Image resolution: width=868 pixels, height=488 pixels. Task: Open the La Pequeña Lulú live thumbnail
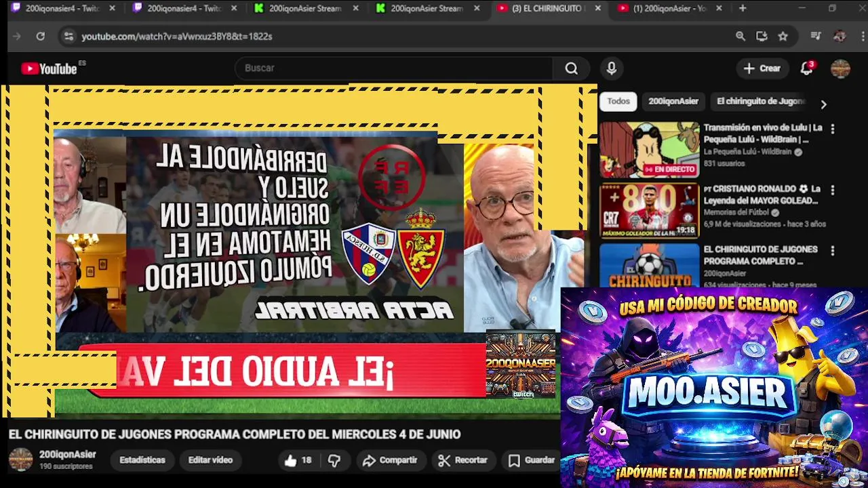(x=649, y=150)
